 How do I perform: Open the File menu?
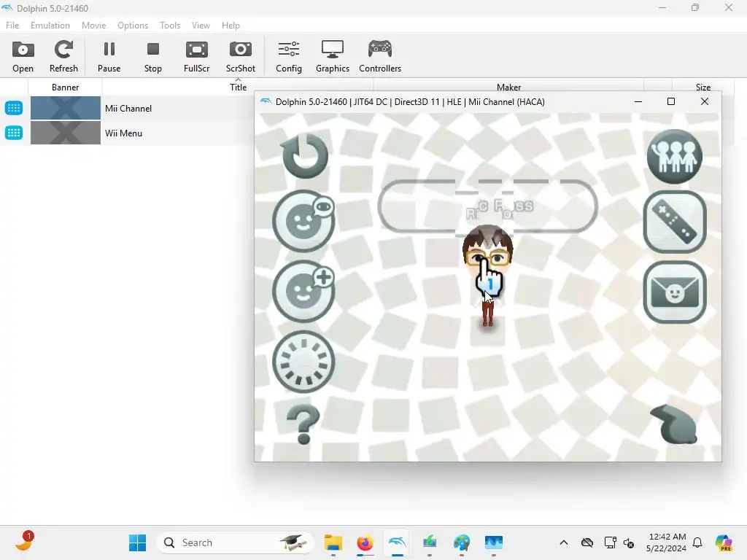coord(12,26)
